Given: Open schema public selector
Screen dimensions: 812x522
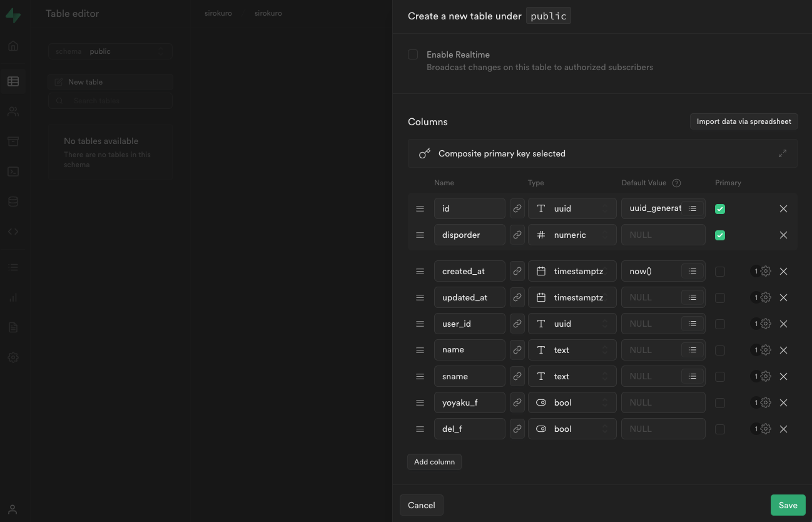Looking at the screenshot, I should coord(110,51).
